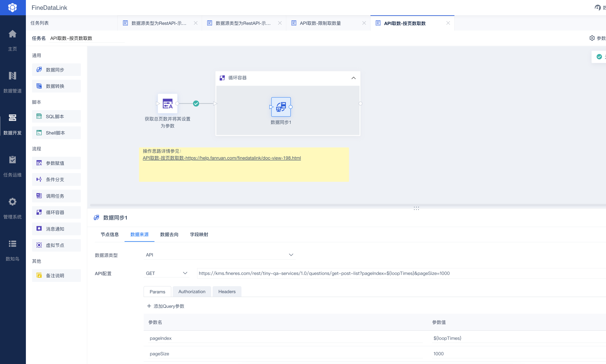
Task: Pick the SQL脚本 script node
Action: (56, 116)
